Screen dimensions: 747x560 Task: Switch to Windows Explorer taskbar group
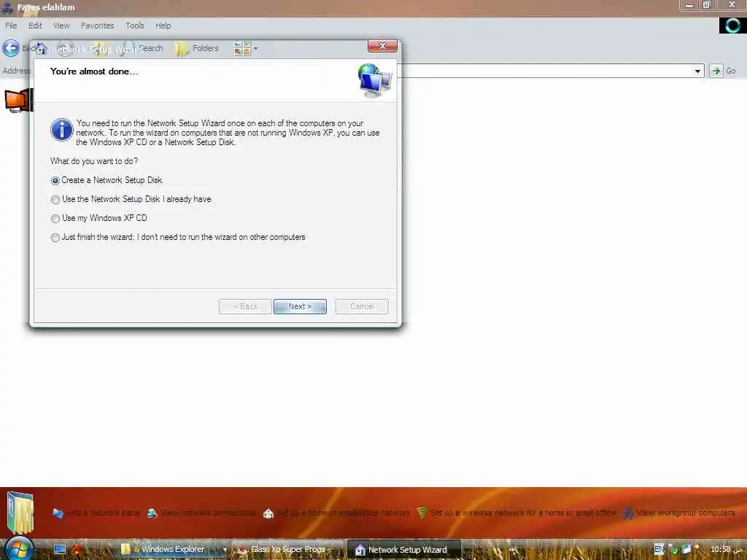168,550
